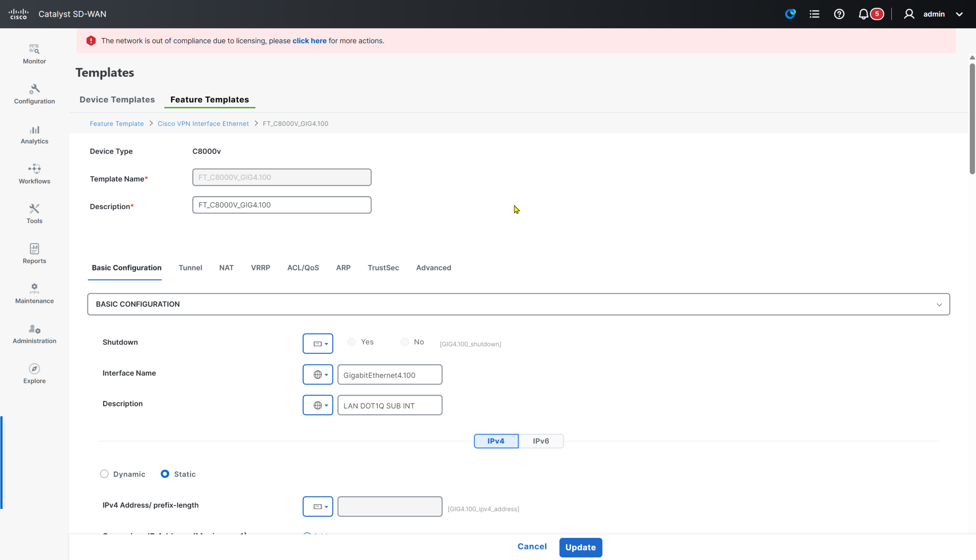Go to Basic Configuration tab

[x=127, y=268]
